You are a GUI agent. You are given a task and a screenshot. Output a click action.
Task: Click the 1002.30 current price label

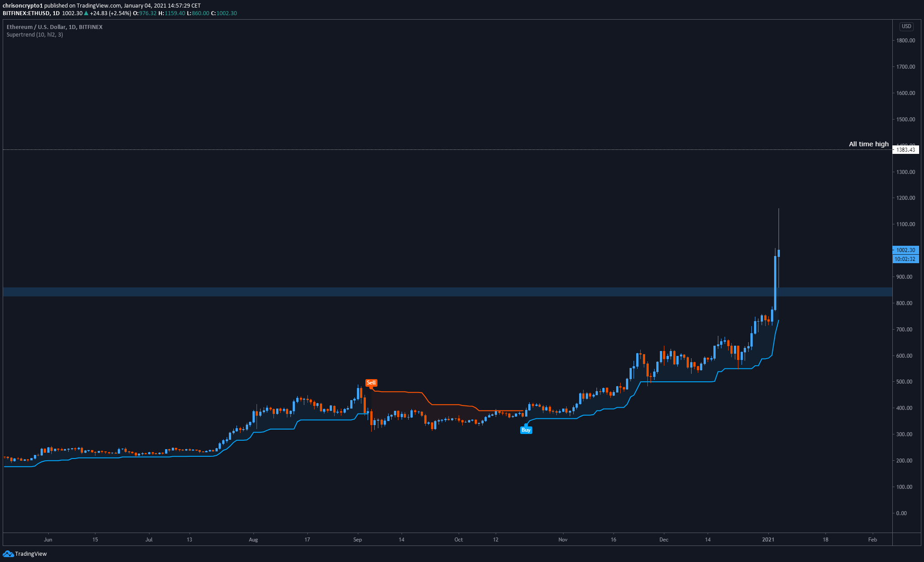tap(906, 250)
